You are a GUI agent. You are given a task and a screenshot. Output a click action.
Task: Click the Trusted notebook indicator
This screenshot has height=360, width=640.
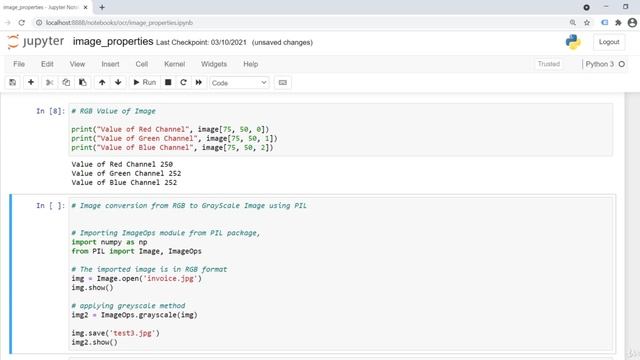point(549,64)
